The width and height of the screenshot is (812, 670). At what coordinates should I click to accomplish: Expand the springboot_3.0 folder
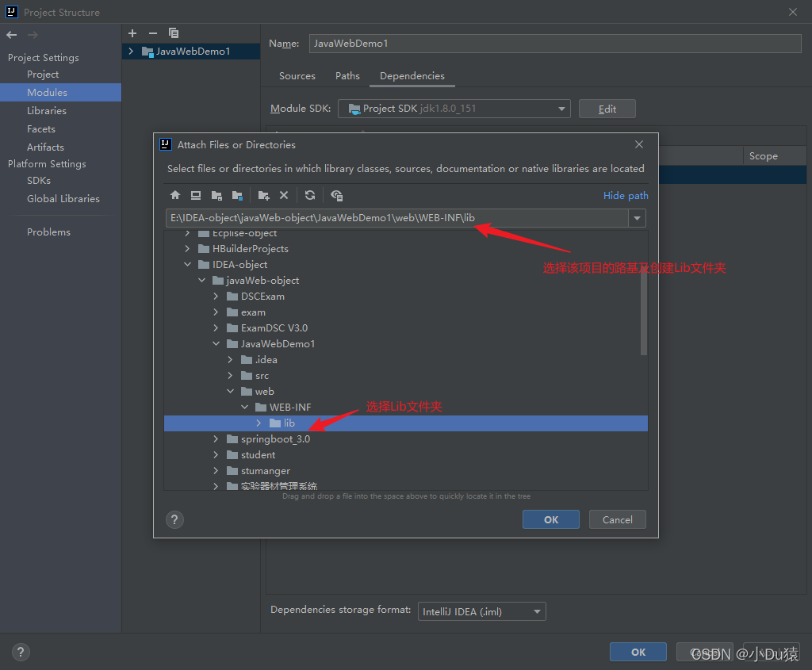tap(216, 439)
